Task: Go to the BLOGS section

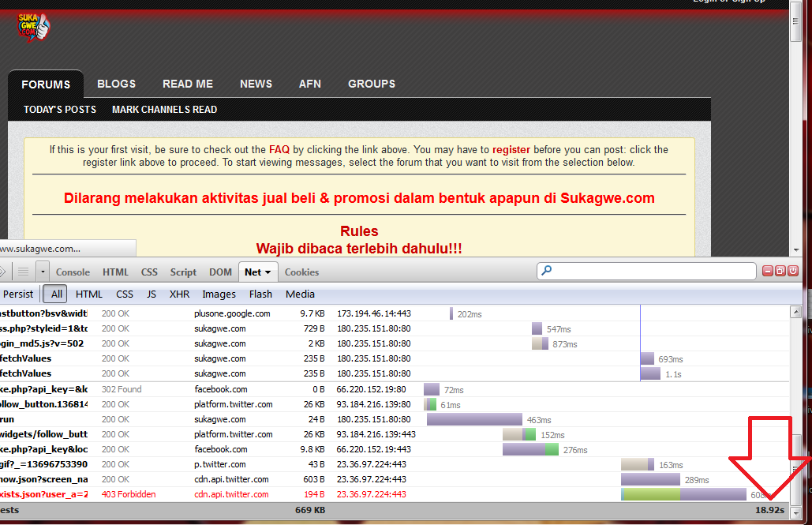Action: 117,84
